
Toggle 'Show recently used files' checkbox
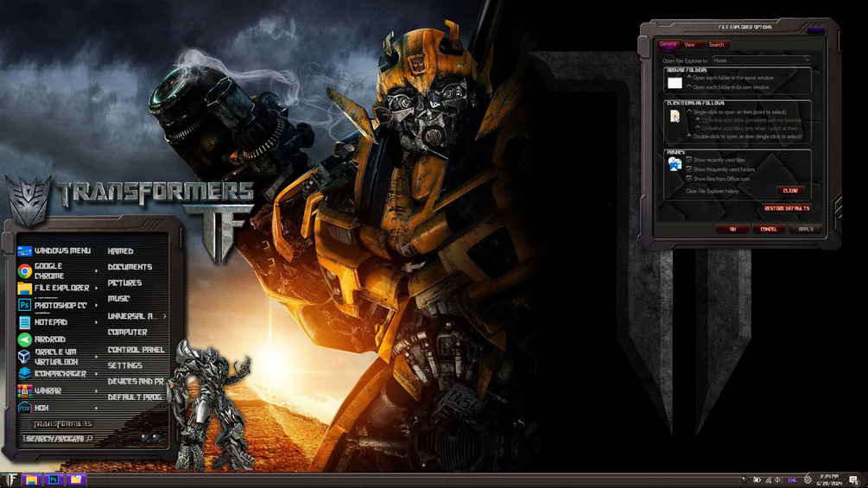coord(689,159)
